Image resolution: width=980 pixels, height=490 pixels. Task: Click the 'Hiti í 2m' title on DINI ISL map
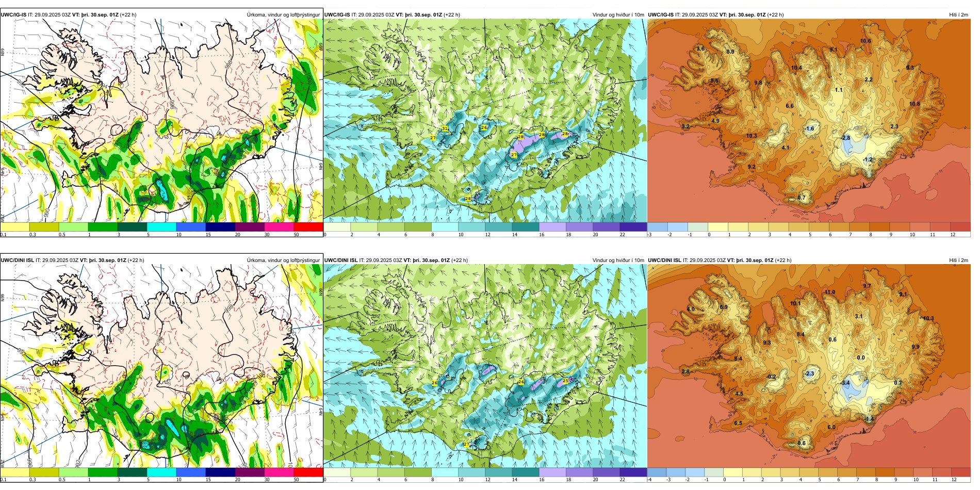pyautogui.click(x=958, y=260)
